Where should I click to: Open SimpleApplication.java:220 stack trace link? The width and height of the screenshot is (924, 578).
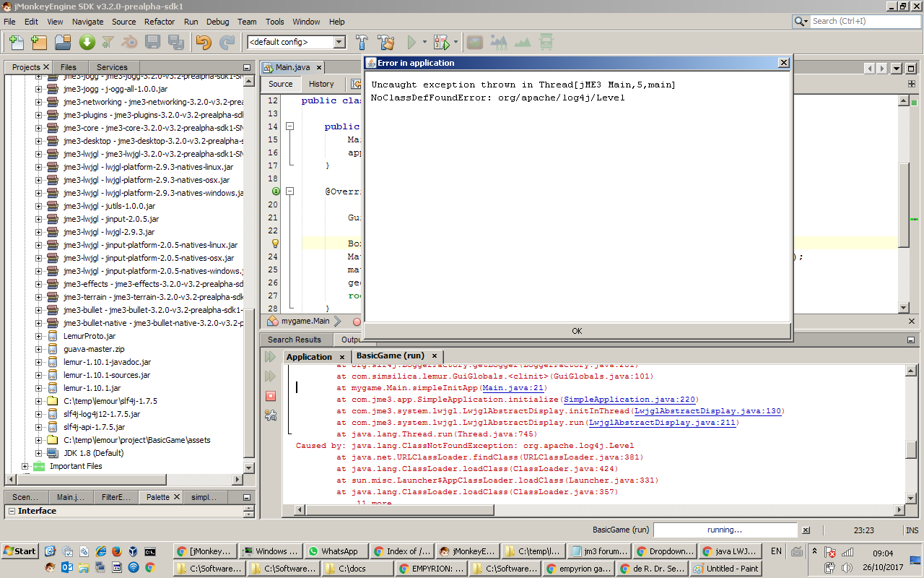click(x=629, y=400)
